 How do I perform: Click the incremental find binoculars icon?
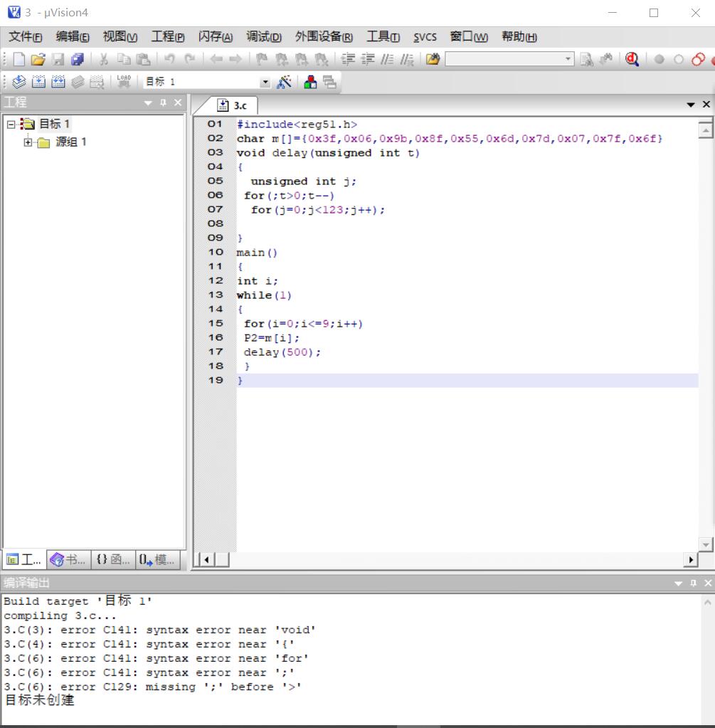(606, 60)
